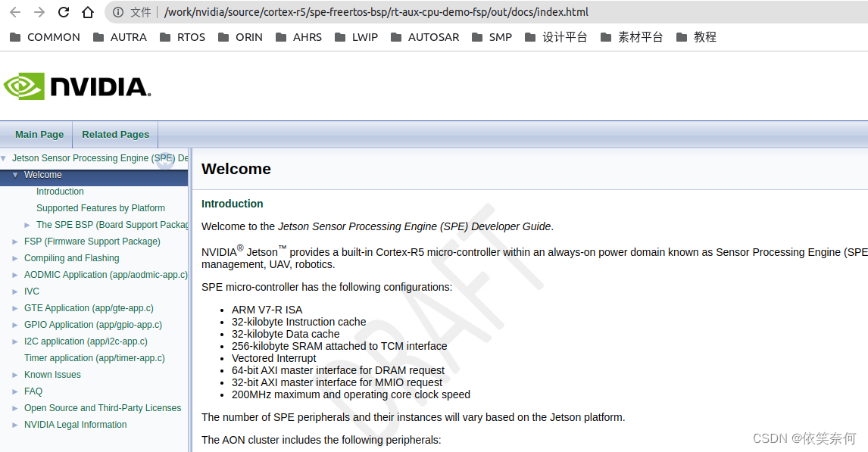Click the browser back arrow
The image size is (868, 452).
[15, 12]
